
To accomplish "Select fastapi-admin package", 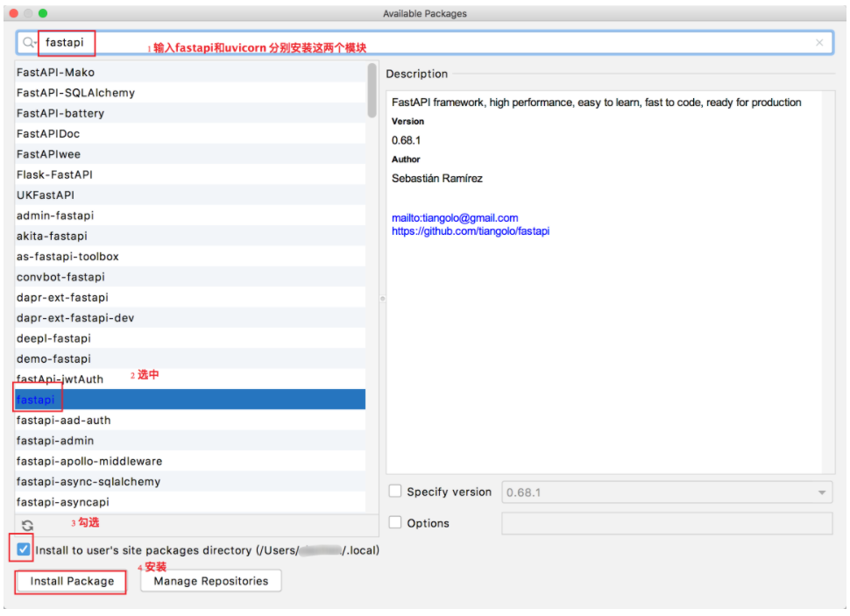I will (x=190, y=441).
